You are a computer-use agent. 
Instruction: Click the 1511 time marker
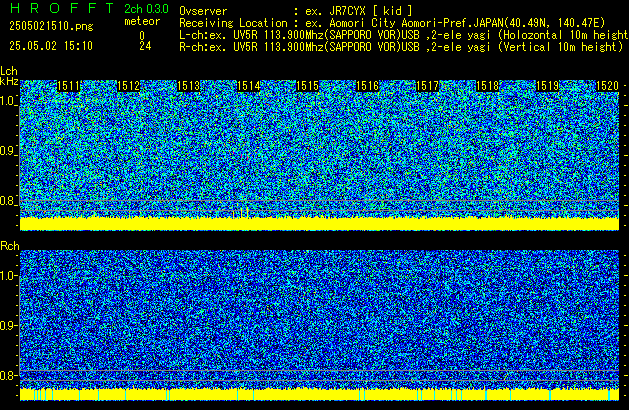[69, 86]
